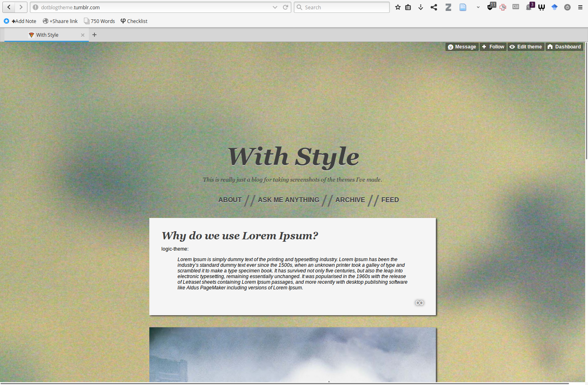Close the With Style tab
The height and width of the screenshot is (385, 588).
(83, 35)
